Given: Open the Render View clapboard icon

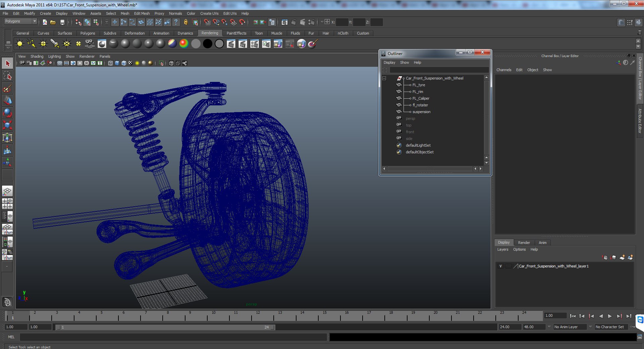Looking at the screenshot, I should 231,44.
